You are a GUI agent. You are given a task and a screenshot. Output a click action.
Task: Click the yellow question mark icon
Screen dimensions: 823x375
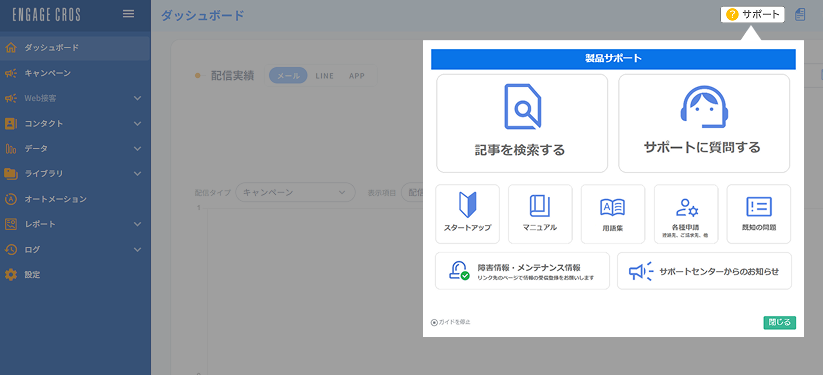(732, 15)
